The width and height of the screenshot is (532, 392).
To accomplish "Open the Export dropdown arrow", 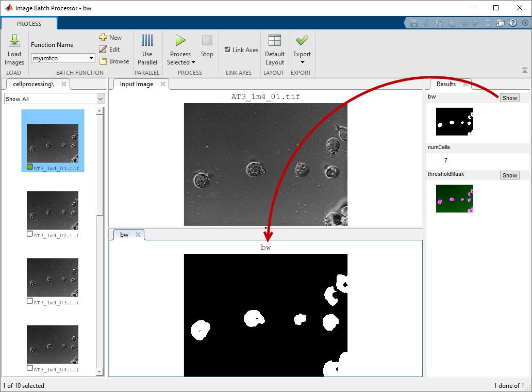I will coord(302,62).
